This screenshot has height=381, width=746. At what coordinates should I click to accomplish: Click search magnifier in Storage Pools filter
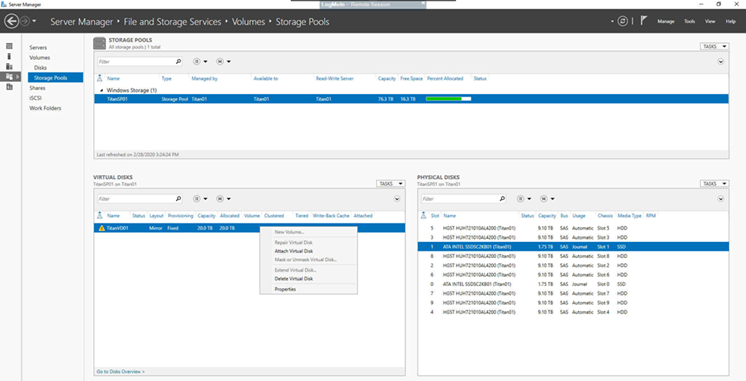click(178, 61)
